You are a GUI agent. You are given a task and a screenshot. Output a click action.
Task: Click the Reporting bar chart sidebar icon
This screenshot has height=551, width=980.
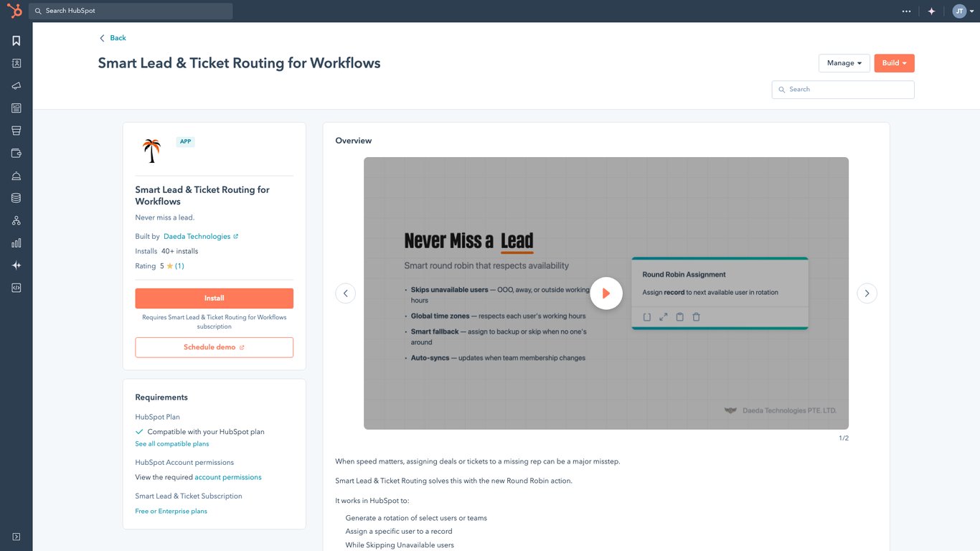[x=16, y=242]
